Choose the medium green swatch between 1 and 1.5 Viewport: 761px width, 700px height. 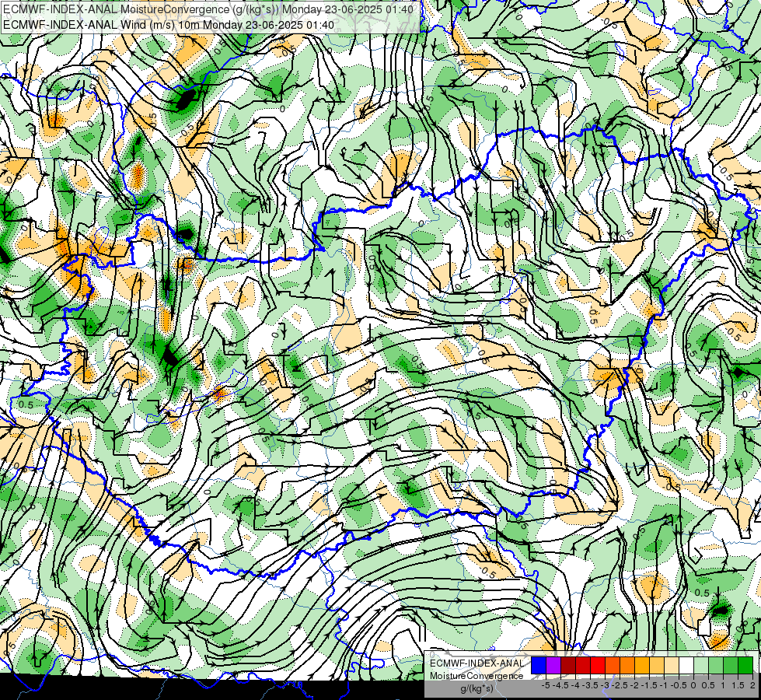tap(731, 666)
